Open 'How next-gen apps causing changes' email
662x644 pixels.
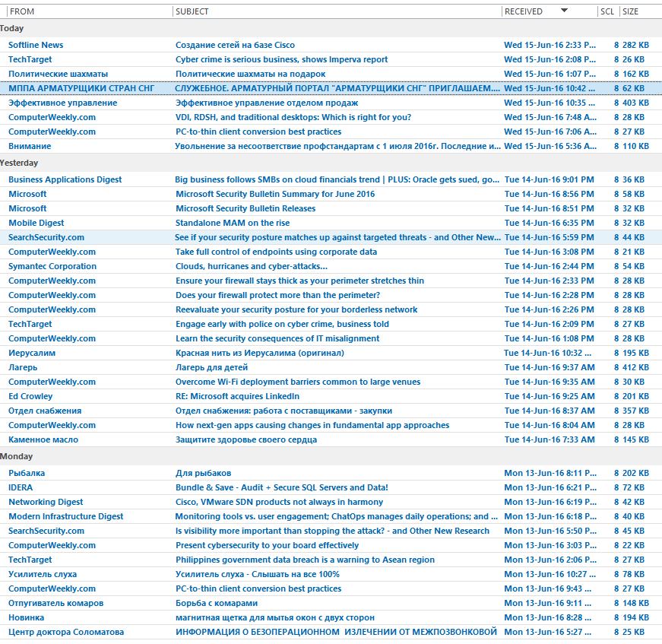coord(331,425)
